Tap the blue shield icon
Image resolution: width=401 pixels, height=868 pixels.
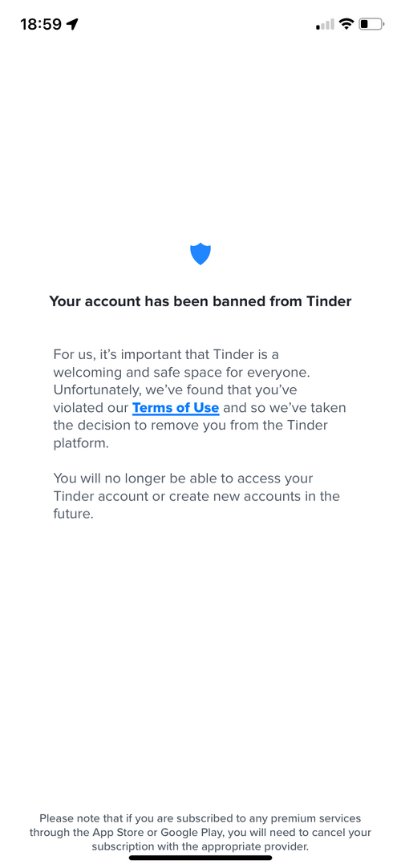coord(200,253)
